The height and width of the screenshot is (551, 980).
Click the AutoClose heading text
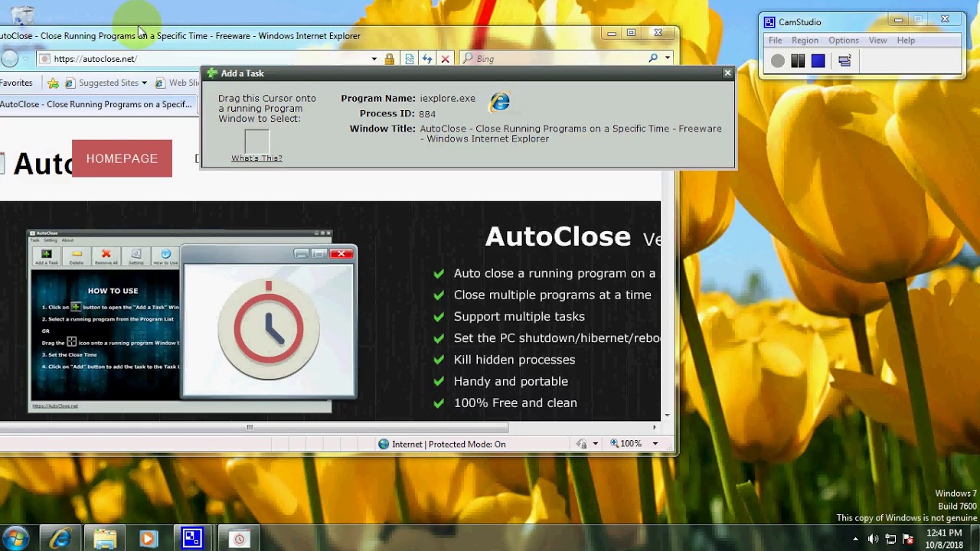point(558,236)
